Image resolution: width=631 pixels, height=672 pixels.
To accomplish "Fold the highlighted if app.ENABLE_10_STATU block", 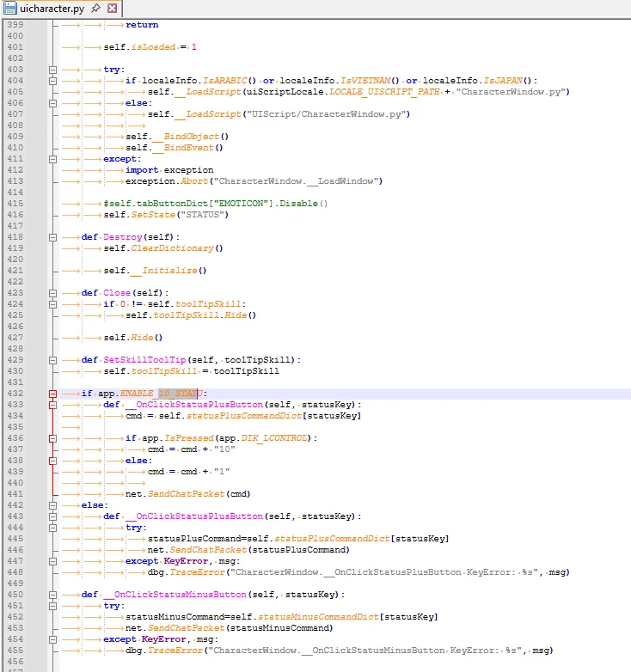I will click(x=52, y=394).
